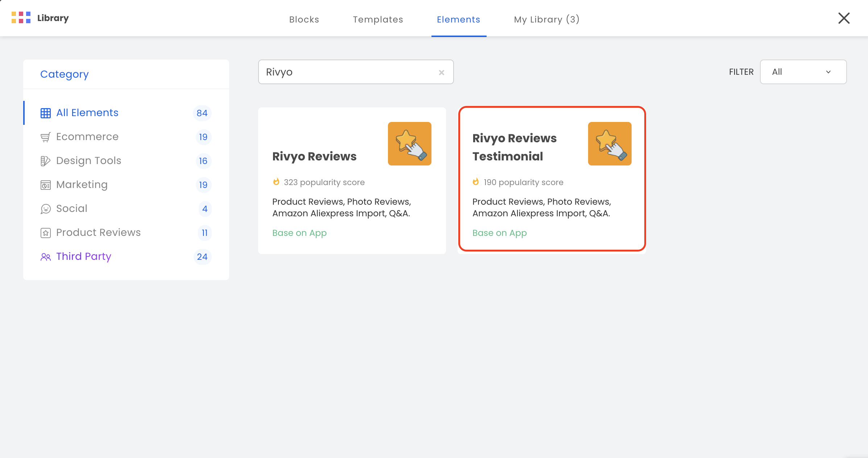Screen dimensions: 868x458
Task: Select the Marketing category
Action: 126,185
